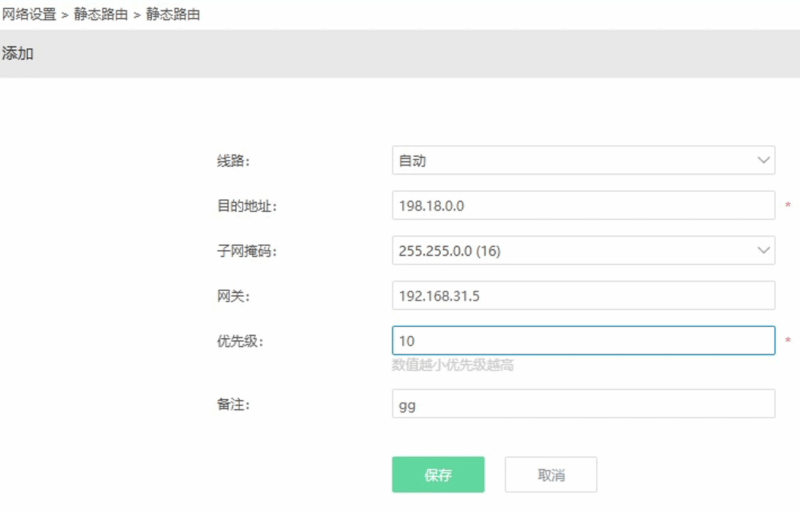Click the chevron arrow in 线路 dropdown

pyautogui.click(x=764, y=160)
